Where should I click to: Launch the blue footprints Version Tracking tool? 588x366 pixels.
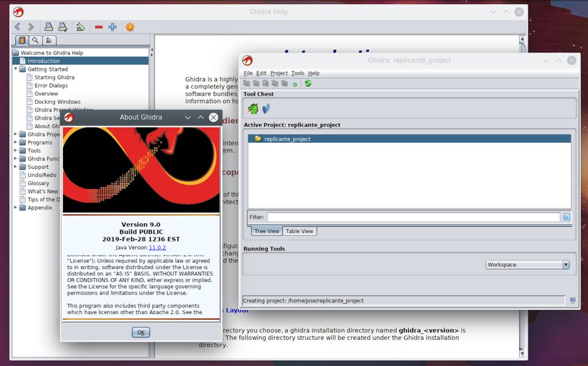(266, 109)
